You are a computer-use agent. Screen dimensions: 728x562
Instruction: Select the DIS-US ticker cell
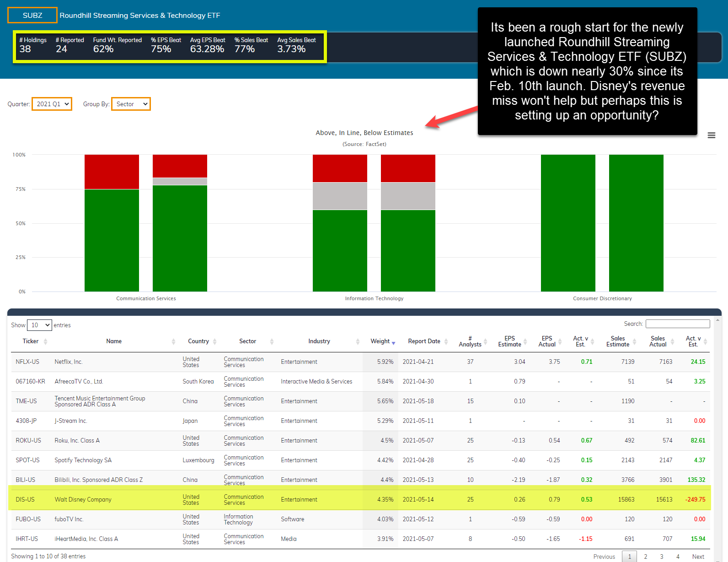[25, 499]
